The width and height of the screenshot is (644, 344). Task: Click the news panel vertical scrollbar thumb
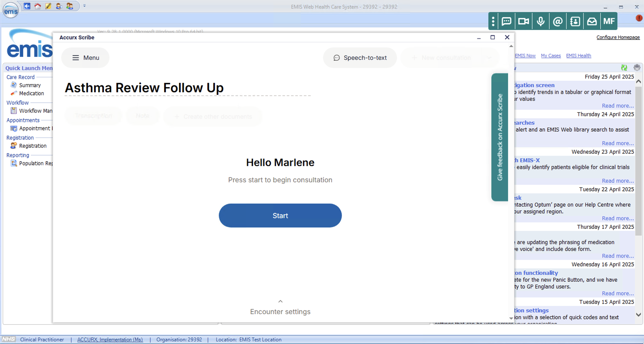click(x=638, y=161)
